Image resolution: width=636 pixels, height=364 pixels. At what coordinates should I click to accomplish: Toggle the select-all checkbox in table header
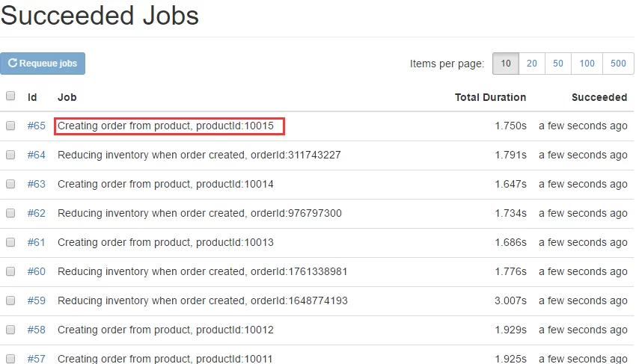coord(10,96)
